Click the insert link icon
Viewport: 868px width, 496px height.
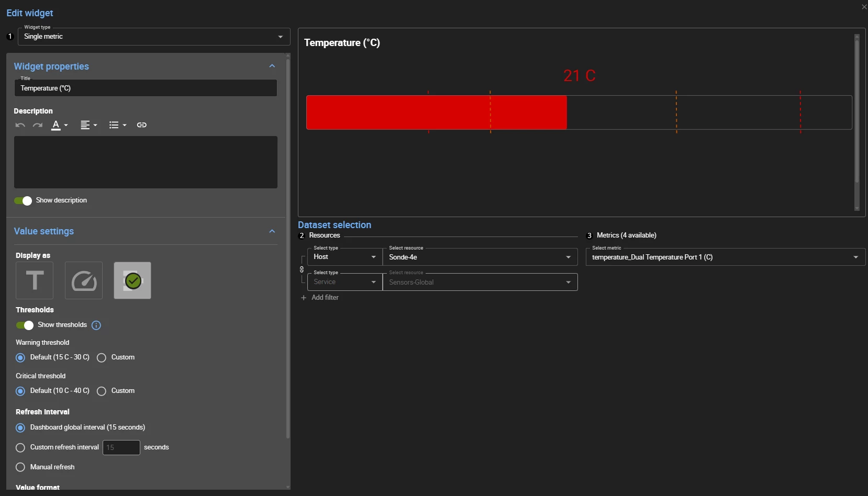(142, 125)
